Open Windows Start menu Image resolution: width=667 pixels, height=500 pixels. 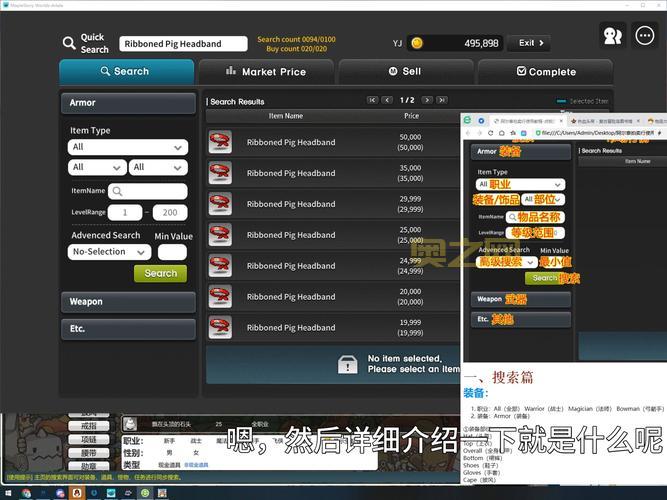pos(8,493)
